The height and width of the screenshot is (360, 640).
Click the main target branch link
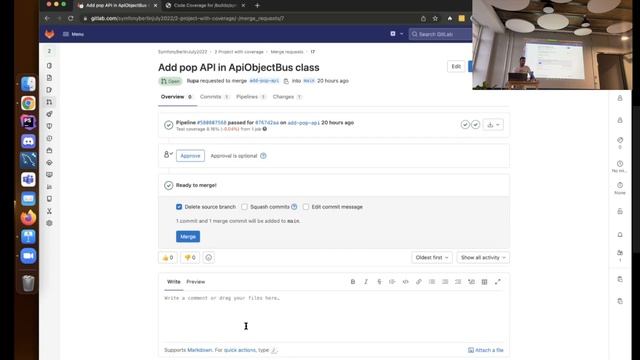click(309, 81)
